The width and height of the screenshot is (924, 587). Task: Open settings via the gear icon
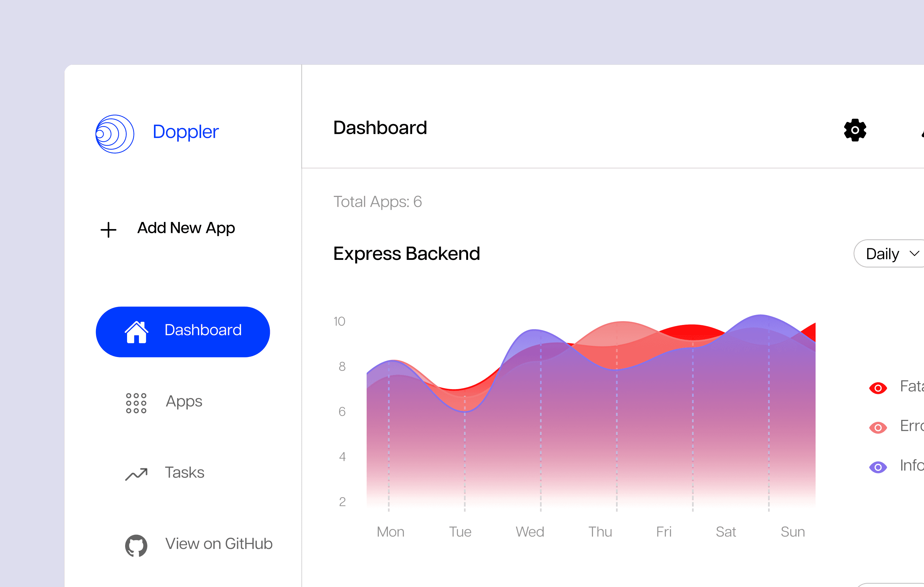[x=855, y=130]
